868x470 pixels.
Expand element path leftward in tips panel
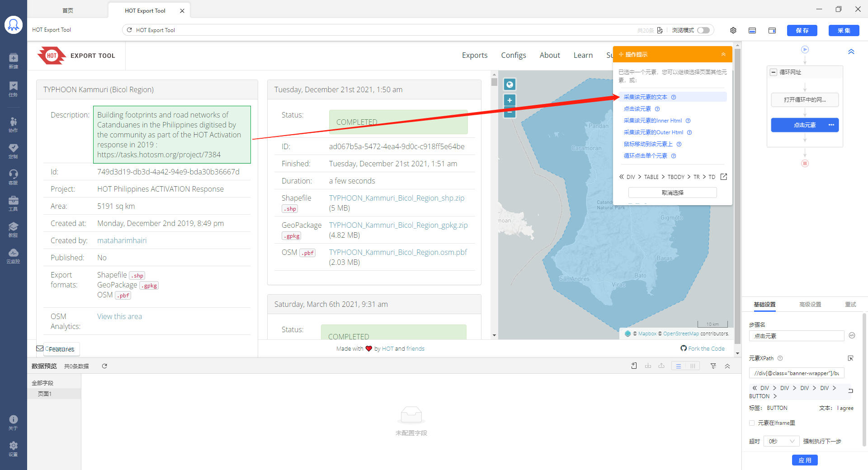click(622, 177)
